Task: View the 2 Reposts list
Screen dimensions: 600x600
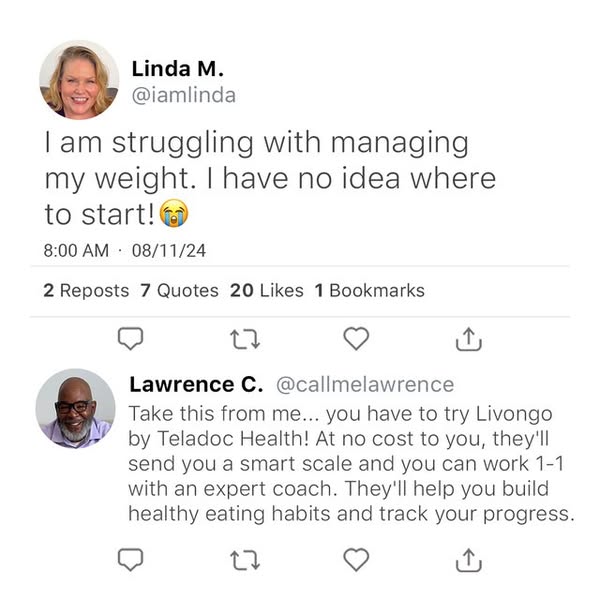Action: [86, 291]
